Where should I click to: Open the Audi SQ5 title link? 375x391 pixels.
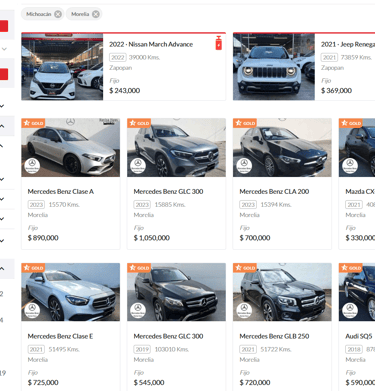coord(359,336)
